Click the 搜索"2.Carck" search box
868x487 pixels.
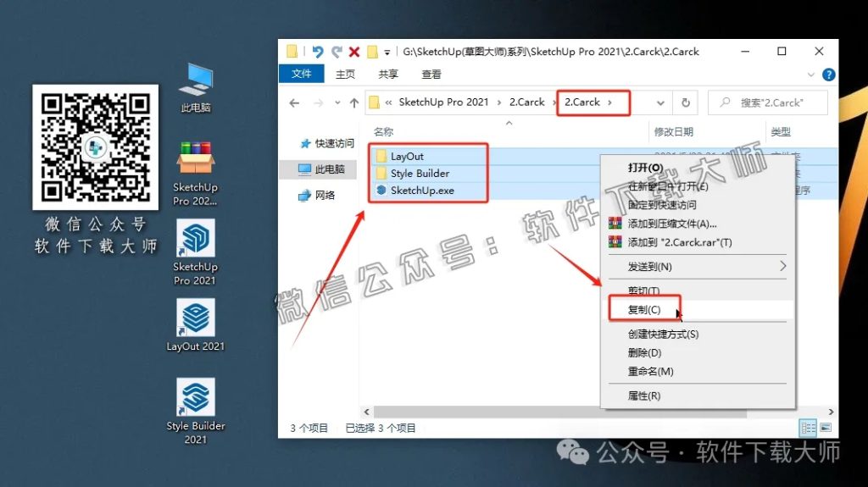coord(768,103)
